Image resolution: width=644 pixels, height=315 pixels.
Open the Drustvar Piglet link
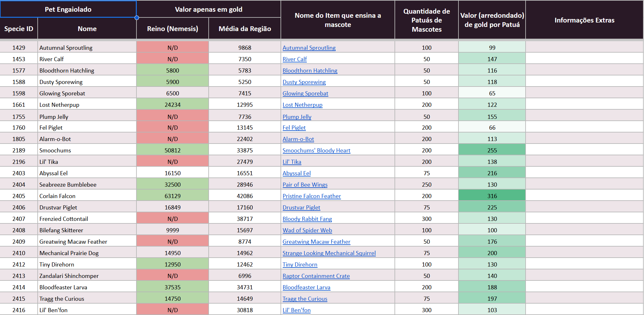coord(301,207)
